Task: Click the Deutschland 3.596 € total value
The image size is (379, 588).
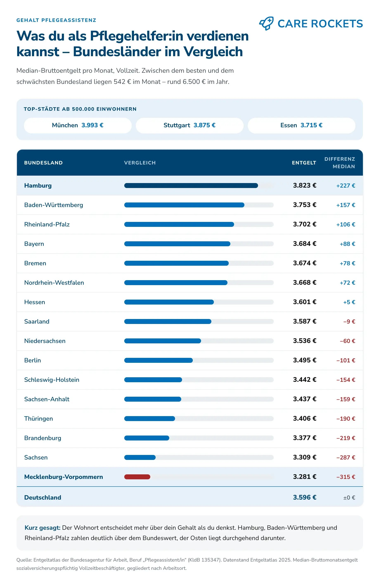Action: 305,498
